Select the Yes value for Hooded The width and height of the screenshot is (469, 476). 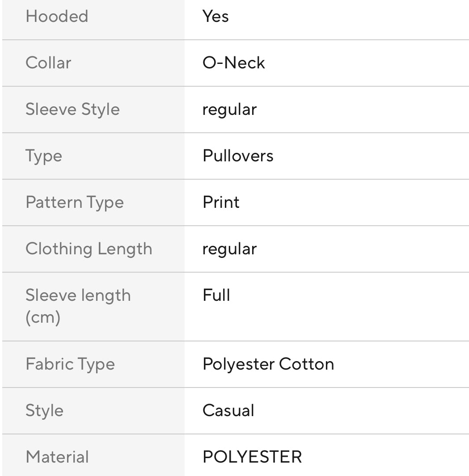pyautogui.click(x=215, y=17)
